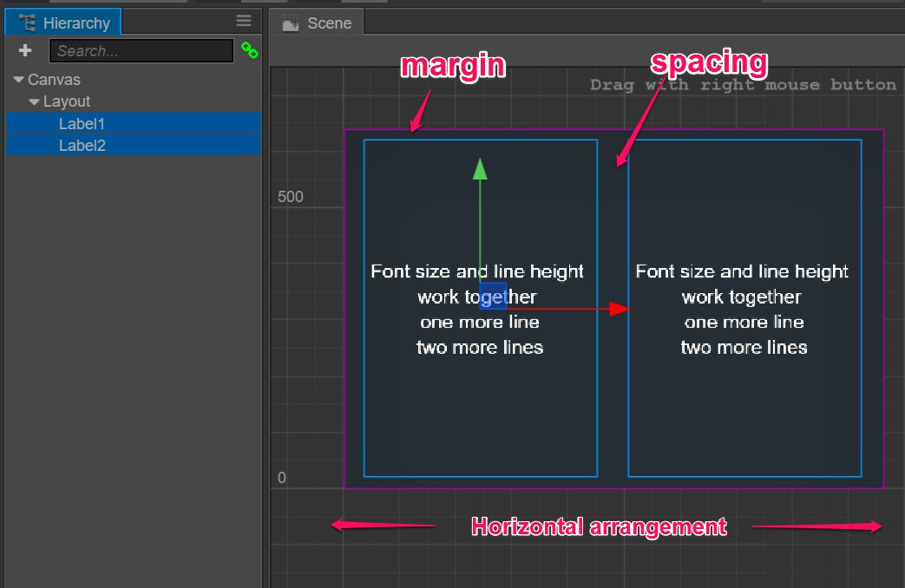This screenshot has height=588, width=905.
Task: Click the plus button to add a node
Action: tap(23, 50)
